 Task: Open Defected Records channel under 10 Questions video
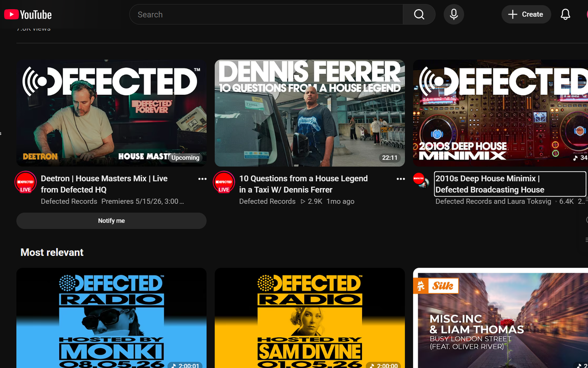[267, 201]
